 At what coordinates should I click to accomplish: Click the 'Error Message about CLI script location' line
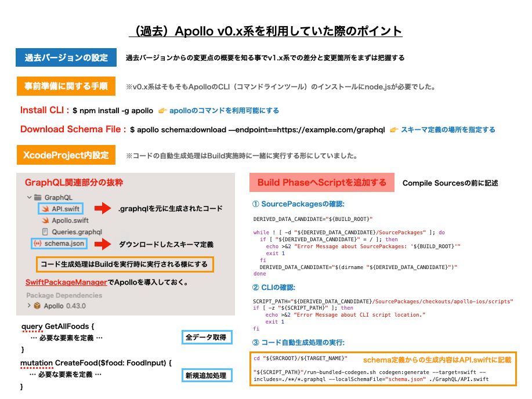pyautogui.click(x=345, y=315)
